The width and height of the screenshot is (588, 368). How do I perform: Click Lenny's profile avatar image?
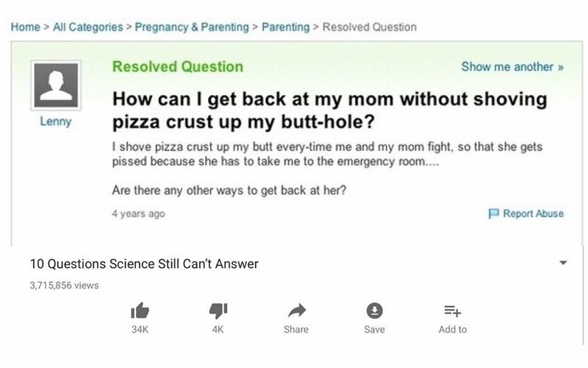point(56,85)
